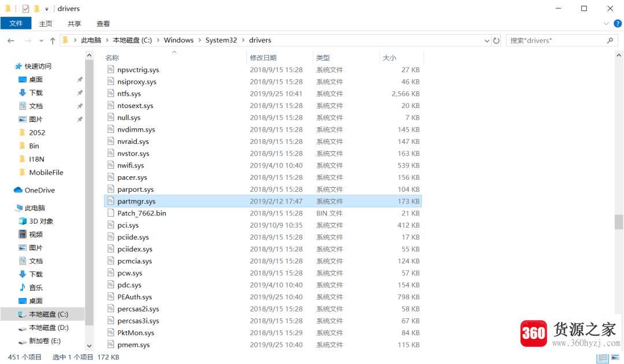Select the PEAuth.sys file icon
This screenshot has height=364, width=624.
(110, 296)
